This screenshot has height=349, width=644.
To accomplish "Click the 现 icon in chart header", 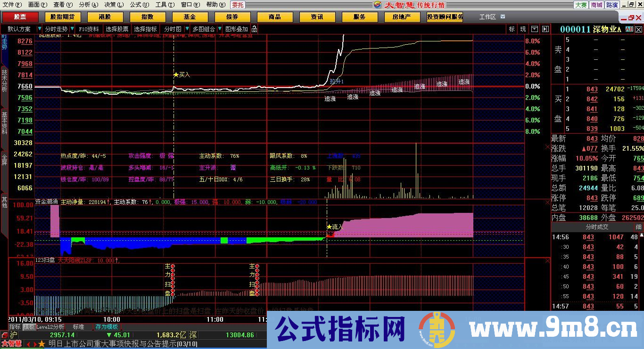I will (523, 29).
